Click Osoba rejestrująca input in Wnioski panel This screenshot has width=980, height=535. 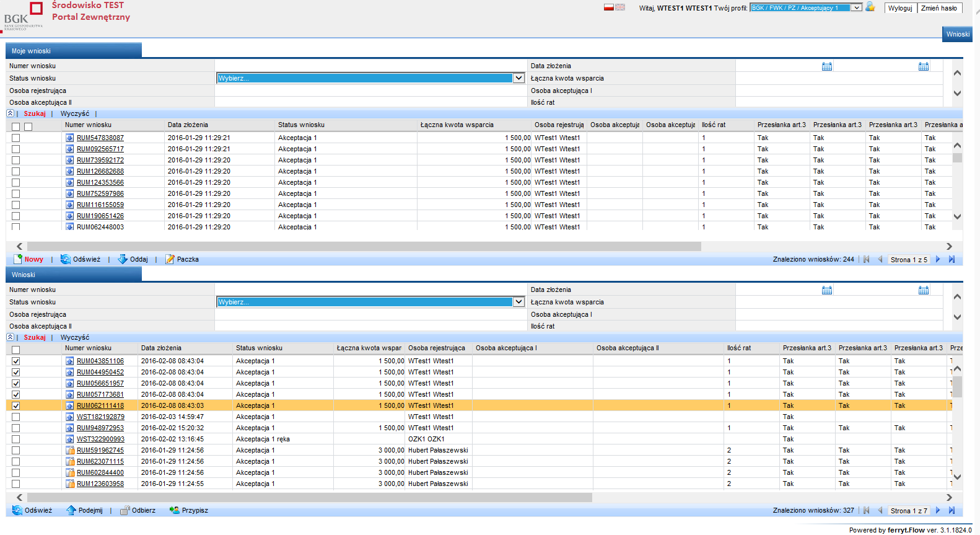coord(370,314)
